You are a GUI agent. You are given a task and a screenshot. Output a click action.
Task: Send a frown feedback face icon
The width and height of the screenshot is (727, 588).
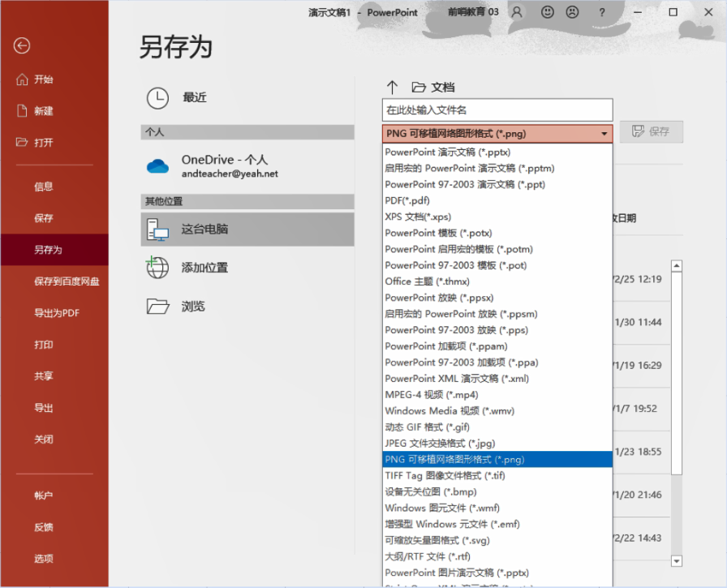click(573, 12)
